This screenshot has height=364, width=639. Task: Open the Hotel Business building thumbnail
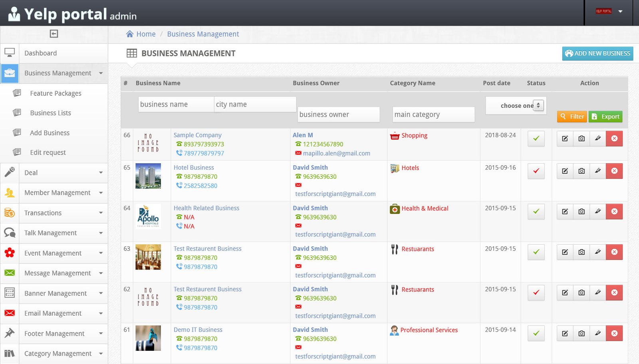click(148, 176)
